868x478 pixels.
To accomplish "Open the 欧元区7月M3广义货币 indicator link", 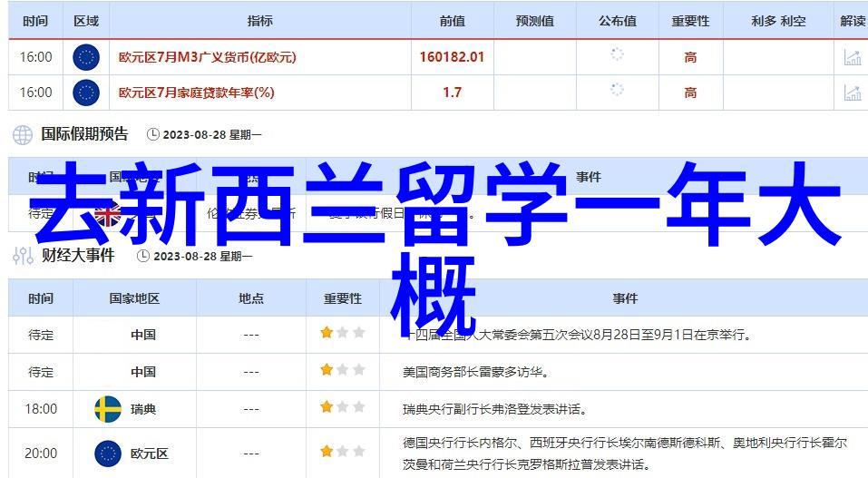I will (208, 57).
